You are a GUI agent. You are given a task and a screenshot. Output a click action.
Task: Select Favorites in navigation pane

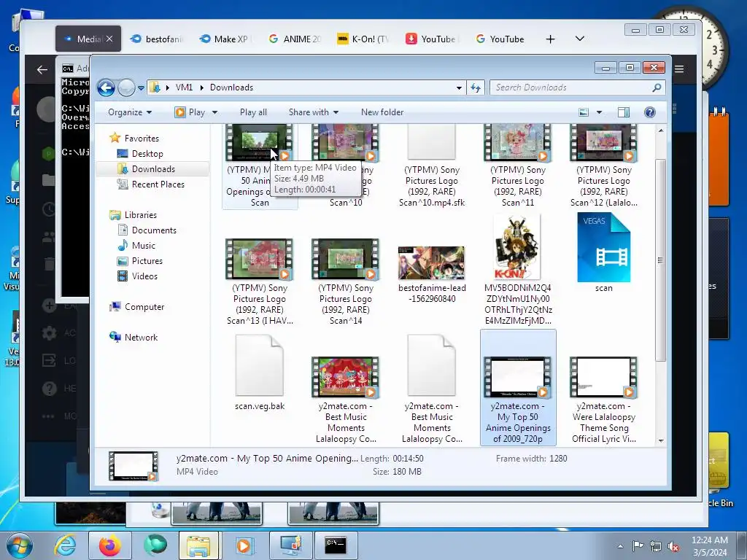click(x=142, y=138)
